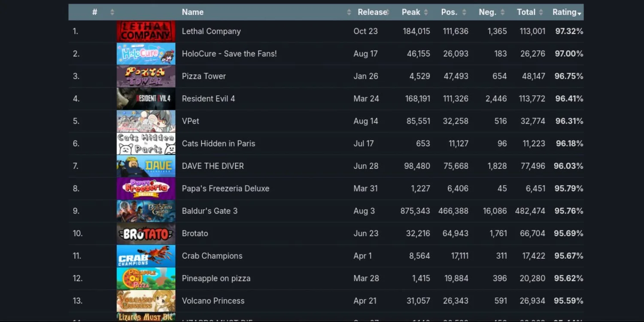Click the Cats Hidden in Paris link
Screen dimensions: 644x322
click(219, 143)
